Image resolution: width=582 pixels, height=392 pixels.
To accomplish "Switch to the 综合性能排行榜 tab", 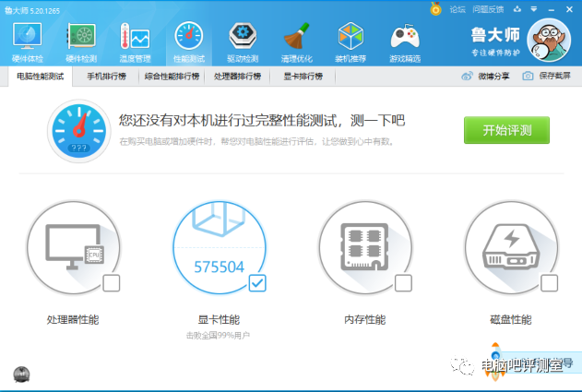I will [172, 77].
